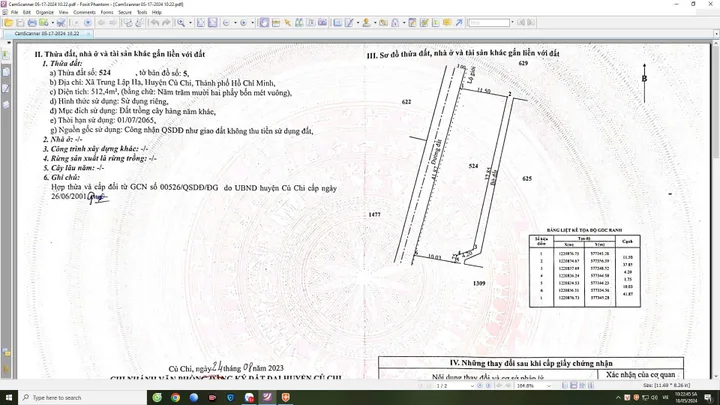Select the Hand tool icon
The image size is (720, 405).
point(264,22)
